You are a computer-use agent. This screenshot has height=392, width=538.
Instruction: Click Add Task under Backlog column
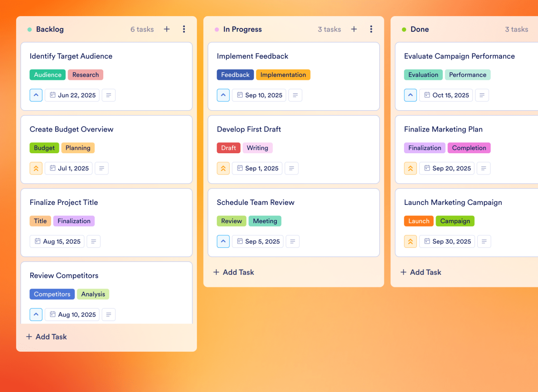point(46,336)
